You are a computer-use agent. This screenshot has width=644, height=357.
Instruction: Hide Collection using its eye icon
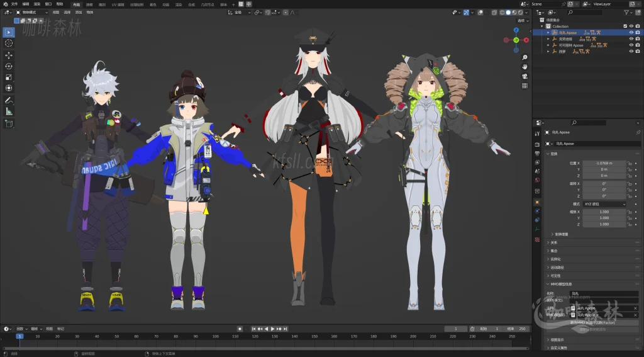pyautogui.click(x=631, y=26)
